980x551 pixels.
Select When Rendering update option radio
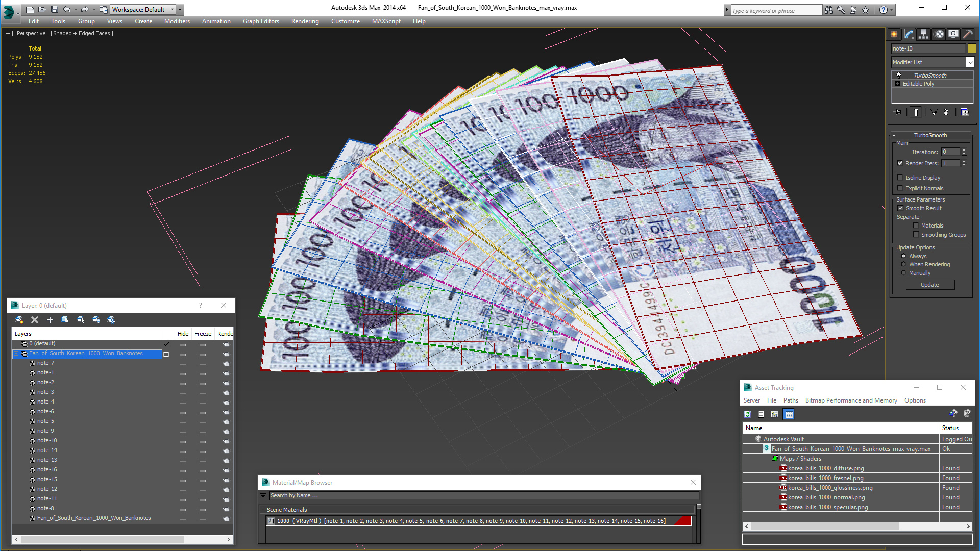pyautogui.click(x=904, y=264)
